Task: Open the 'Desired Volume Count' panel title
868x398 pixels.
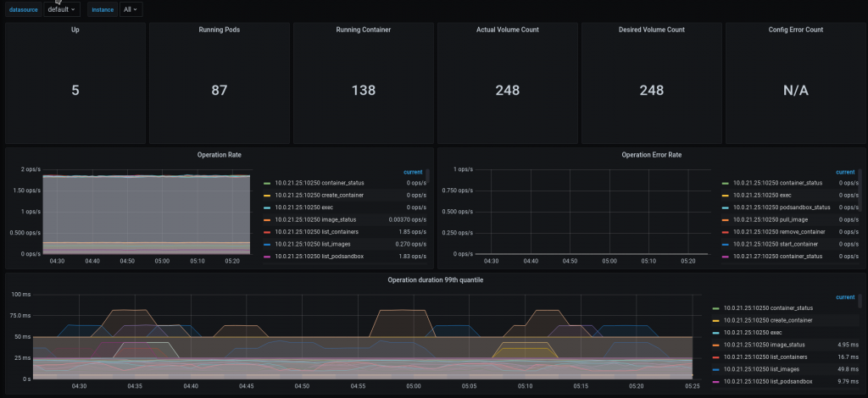Action: point(652,30)
